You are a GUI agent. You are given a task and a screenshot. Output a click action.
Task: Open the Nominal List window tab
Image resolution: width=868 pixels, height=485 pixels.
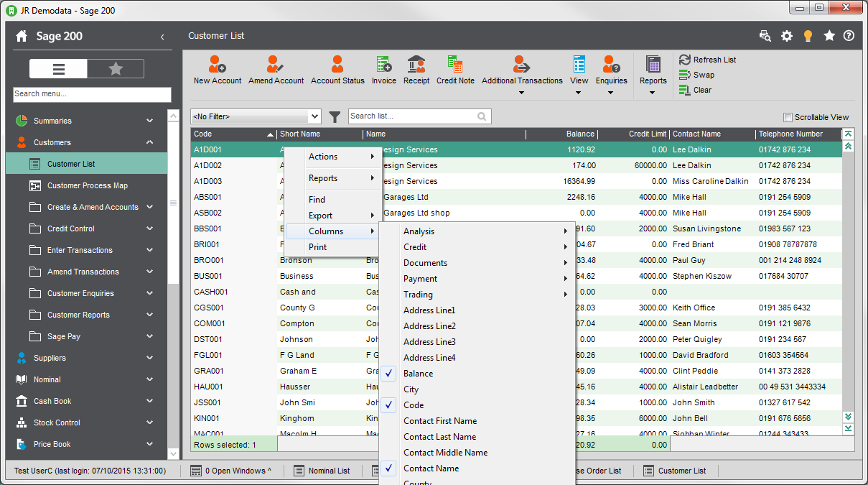tap(322, 471)
